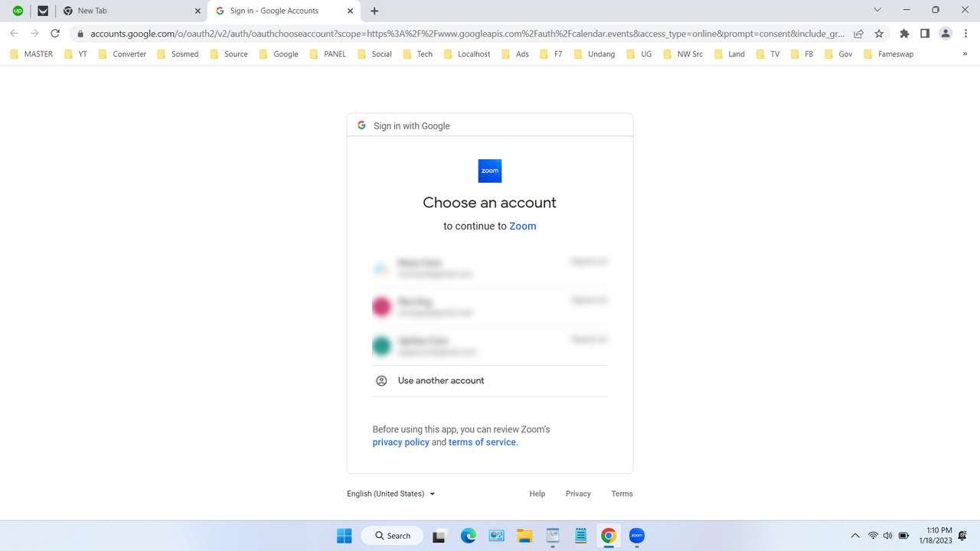The width and height of the screenshot is (980, 551).
Task: Open the Chrome profile menu
Action: [946, 34]
